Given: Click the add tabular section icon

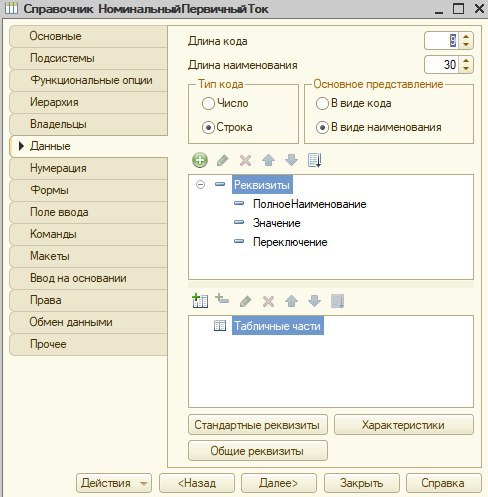Looking at the screenshot, I should (200, 301).
